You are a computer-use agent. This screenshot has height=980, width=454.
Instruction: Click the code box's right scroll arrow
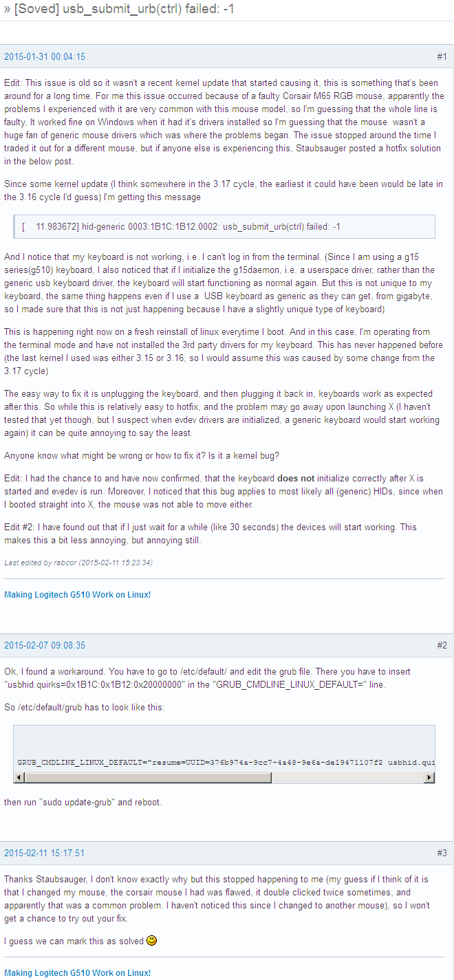coord(429,777)
